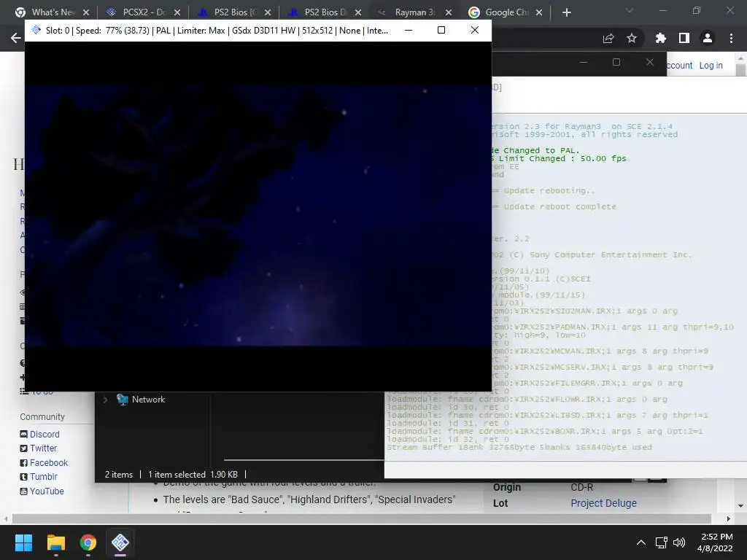Open Chrome tab search dropdown

pyautogui.click(x=630, y=10)
